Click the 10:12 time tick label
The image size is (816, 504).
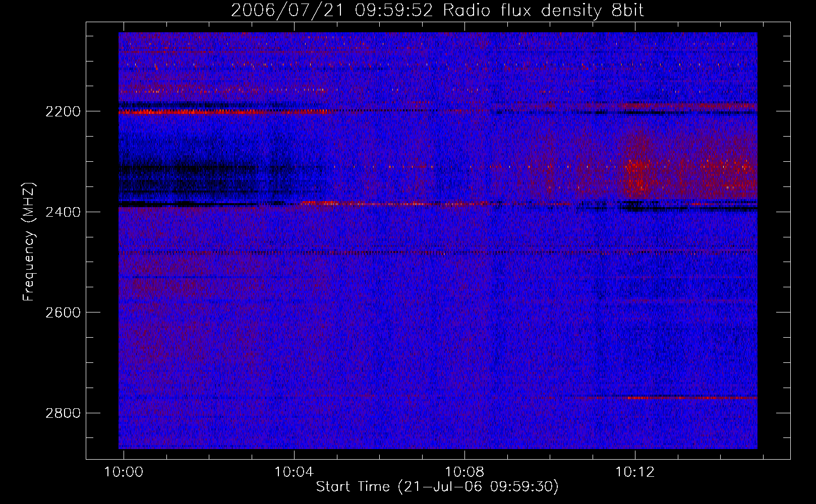click(x=635, y=472)
